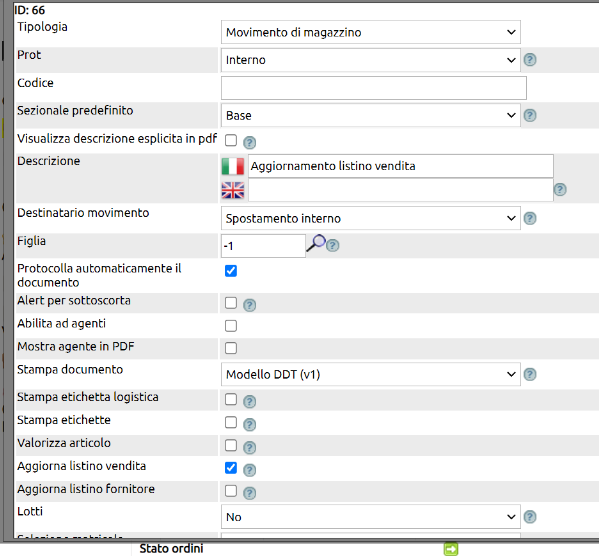Viewport: 599px width, 556px height.
Task: Open help icon beside Stampa documento
Action: (530, 374)
